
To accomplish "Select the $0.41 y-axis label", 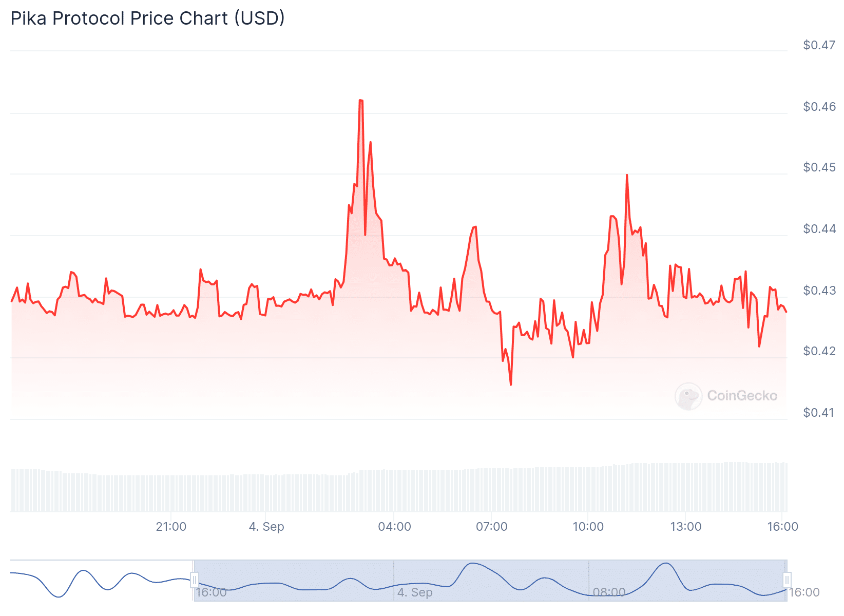I will (819, 413).
